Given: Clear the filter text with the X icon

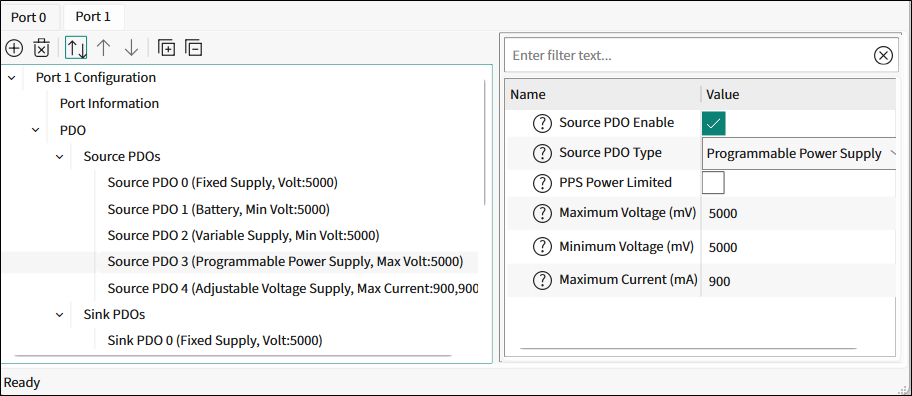Looking at the screenshot, I should coord(884,56).
